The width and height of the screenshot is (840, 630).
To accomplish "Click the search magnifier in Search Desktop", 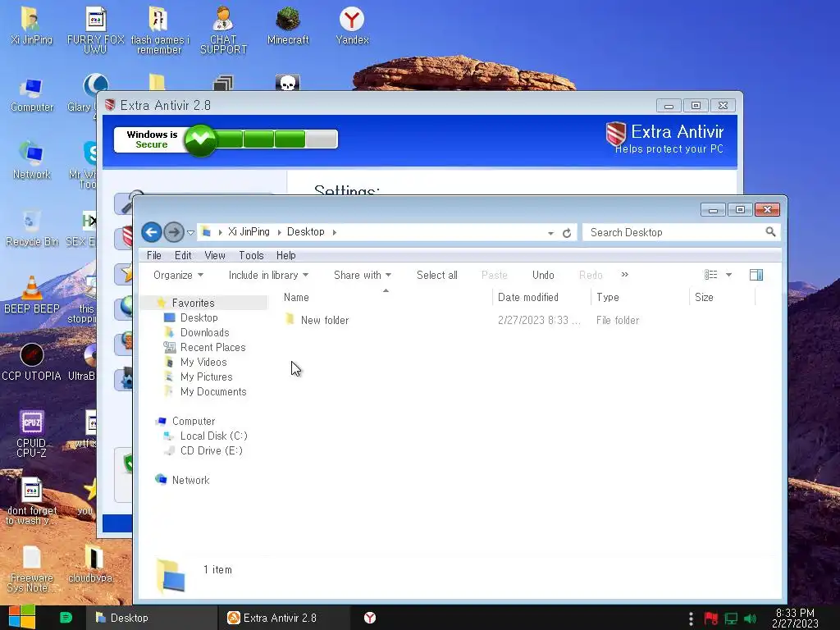I will (x=770, y=231).
